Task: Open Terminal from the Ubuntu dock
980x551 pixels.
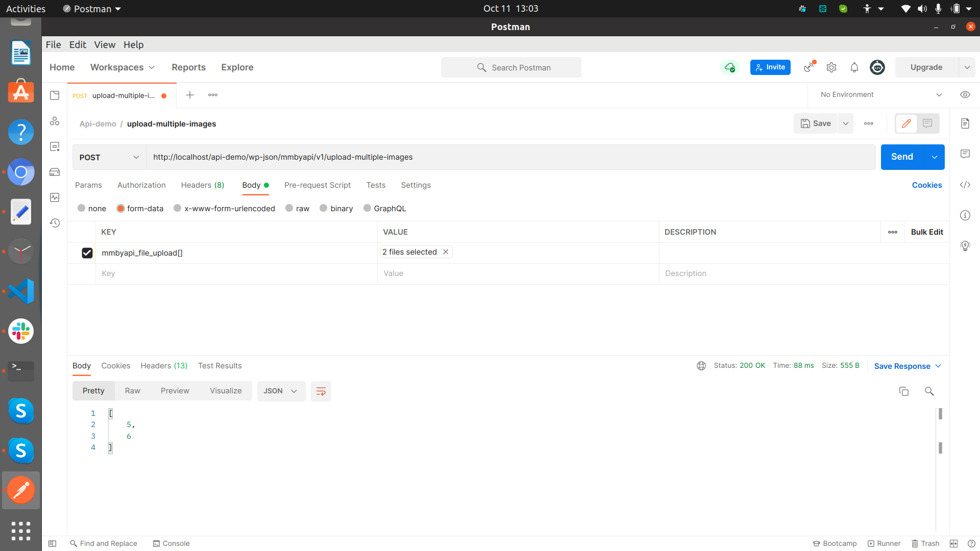Action: tap(21, 371)
